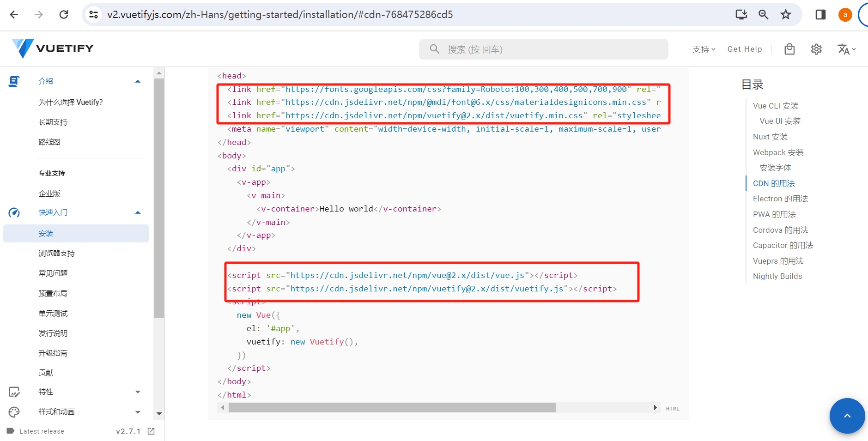Open the store shopping bag icon
Screen dimensions: 868x441
[789, 49]
